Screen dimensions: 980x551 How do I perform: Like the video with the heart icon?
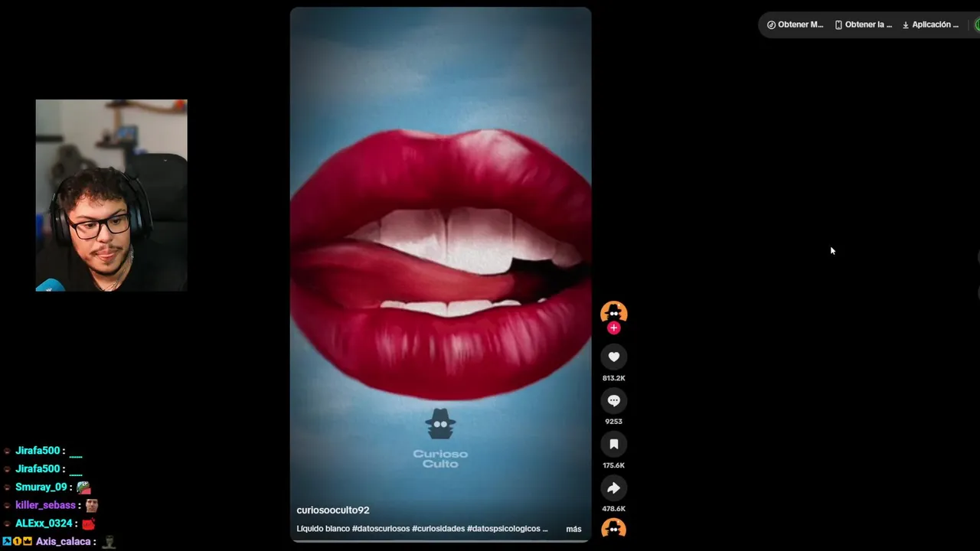[613, 357]
